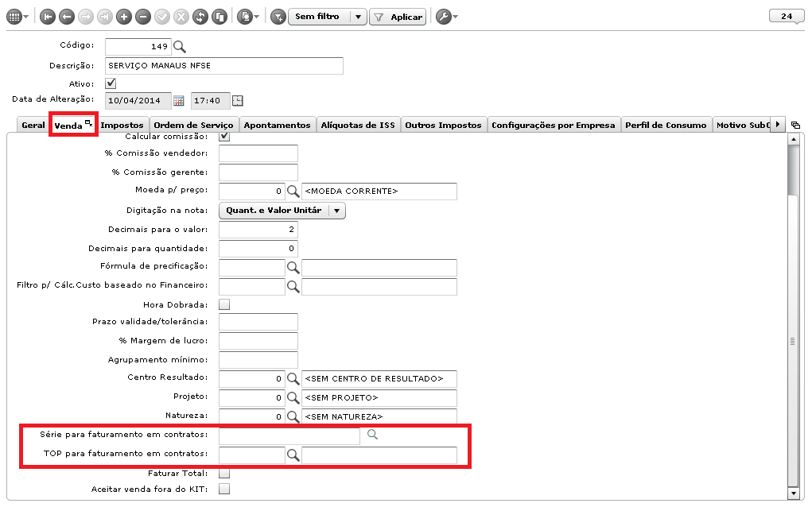Switch to the Impostos tab
The height and width of the screenshot is (507, 812).
pyautogui.click(x=122, y=126)
